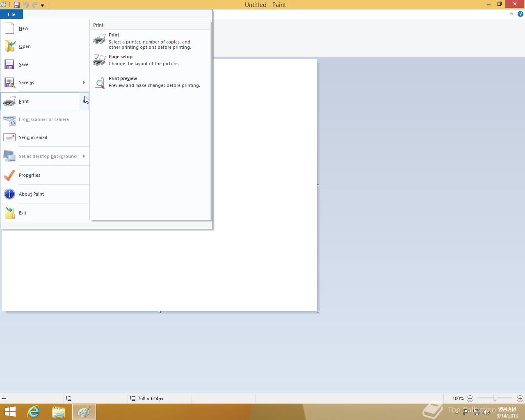Click the Paint taskbar button
The height and width of the screenshot is (420, 525).
click(84, 412)
